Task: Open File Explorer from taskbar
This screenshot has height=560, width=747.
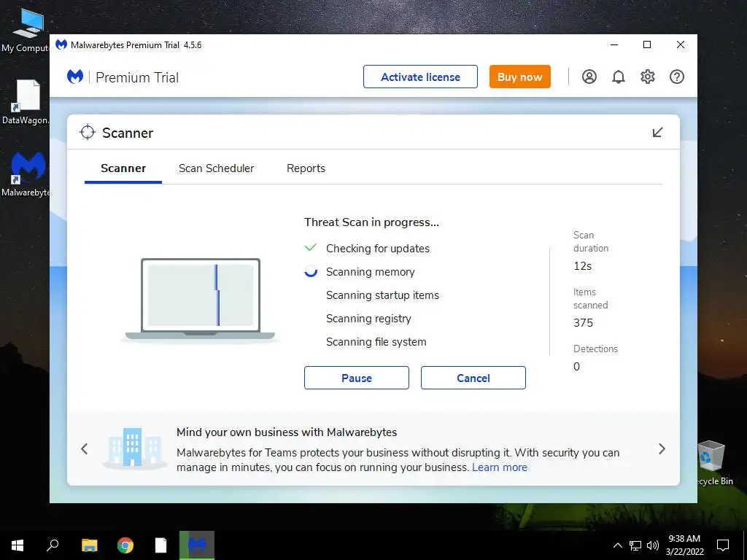Action: click(89, 545)
